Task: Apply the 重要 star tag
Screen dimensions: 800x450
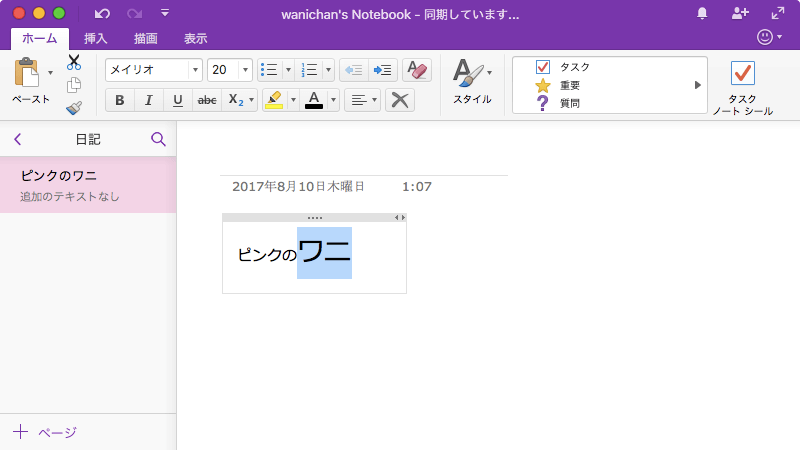Action: click(x=557, y=85)
